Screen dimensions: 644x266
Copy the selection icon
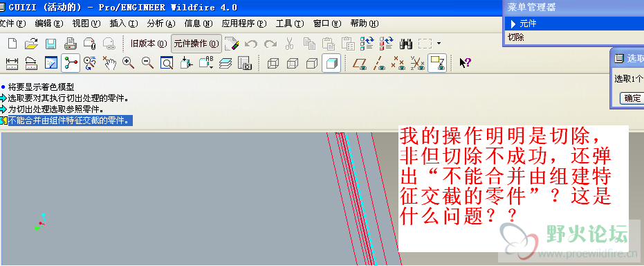click(x=309, y=44)
